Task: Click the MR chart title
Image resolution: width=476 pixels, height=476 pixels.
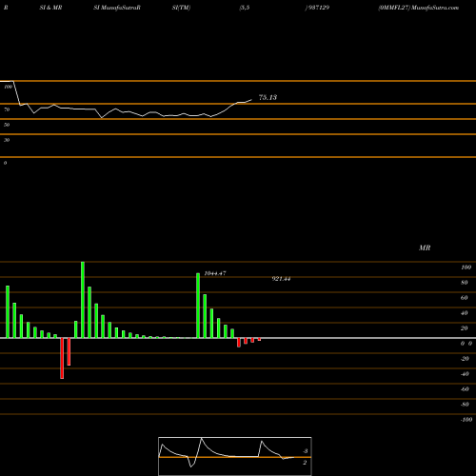Action: click(x=425, y=248)
